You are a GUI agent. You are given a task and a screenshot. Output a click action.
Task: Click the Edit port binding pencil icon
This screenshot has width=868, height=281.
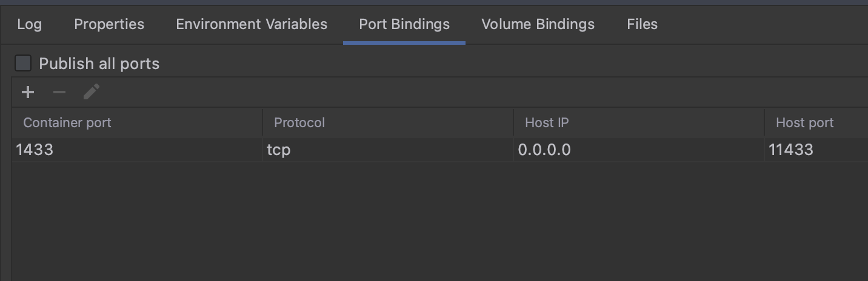(x=92, y=92)
